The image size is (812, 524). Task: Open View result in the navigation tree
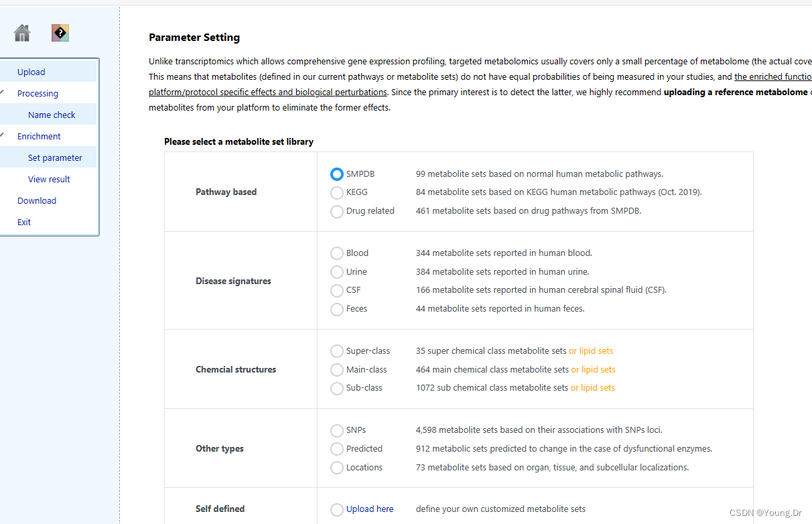49,180
